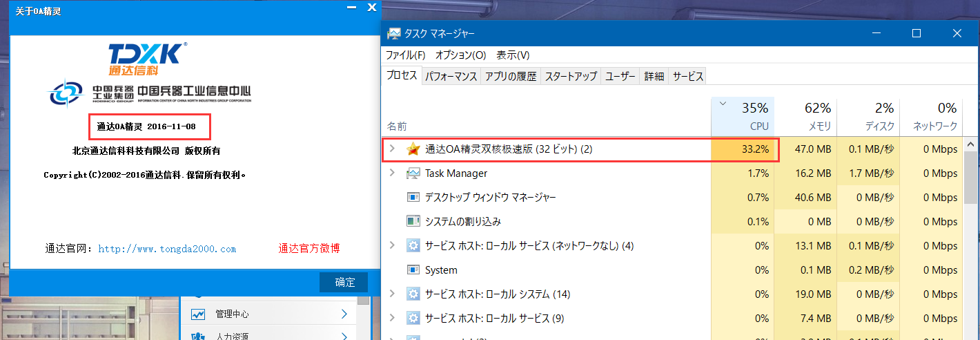Open the tongda2000.com website link
The image size is (980, 340).
(167, 249)
